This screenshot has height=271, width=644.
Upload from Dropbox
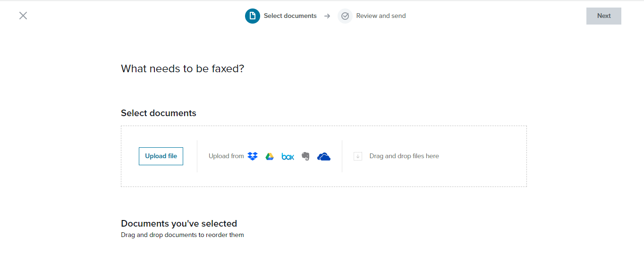coord(253,156)
